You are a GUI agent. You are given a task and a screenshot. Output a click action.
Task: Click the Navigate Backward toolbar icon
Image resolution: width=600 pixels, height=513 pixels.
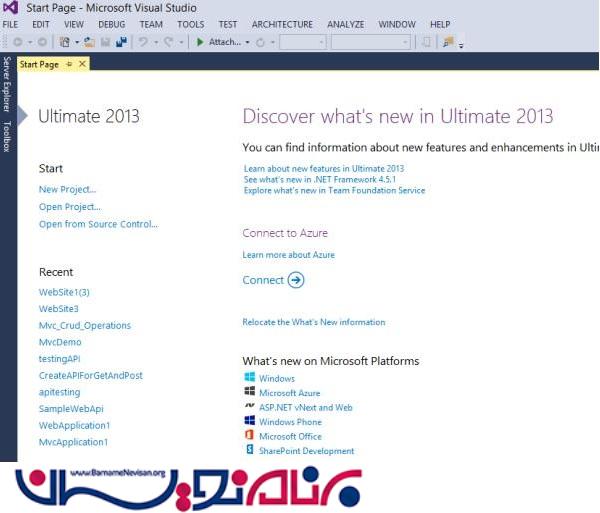point(17,42)
